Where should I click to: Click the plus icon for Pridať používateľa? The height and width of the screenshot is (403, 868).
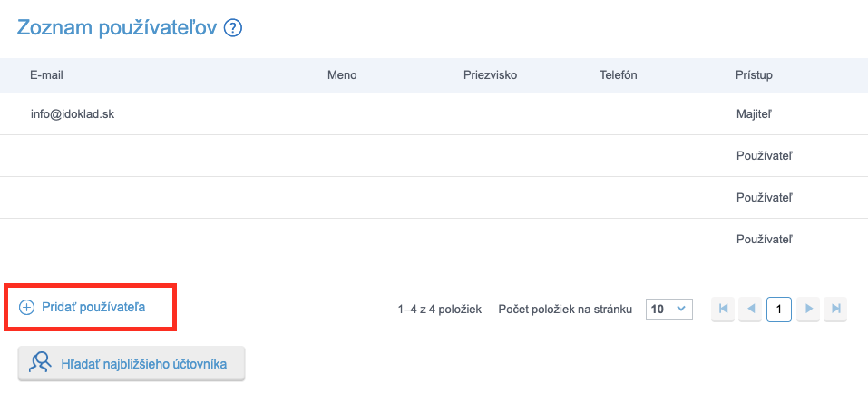tap(27, 308)
